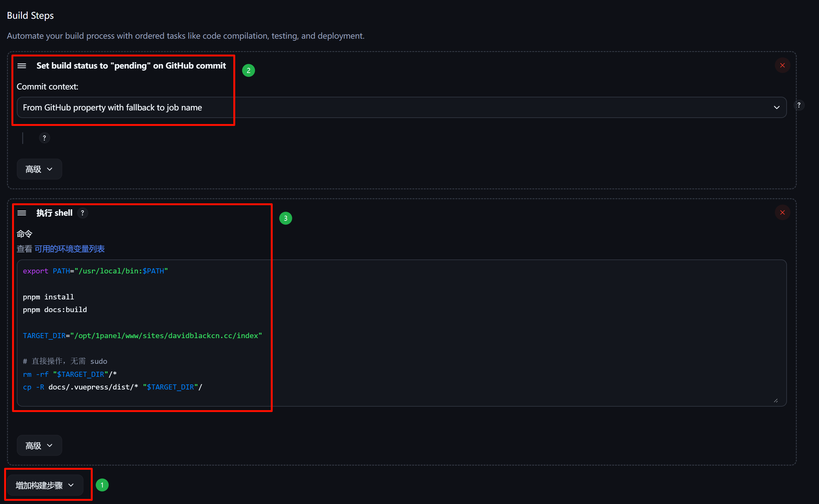Open help icon below Commit context field
This screenshot has height=504, width=819.
[x=44, y=138]
